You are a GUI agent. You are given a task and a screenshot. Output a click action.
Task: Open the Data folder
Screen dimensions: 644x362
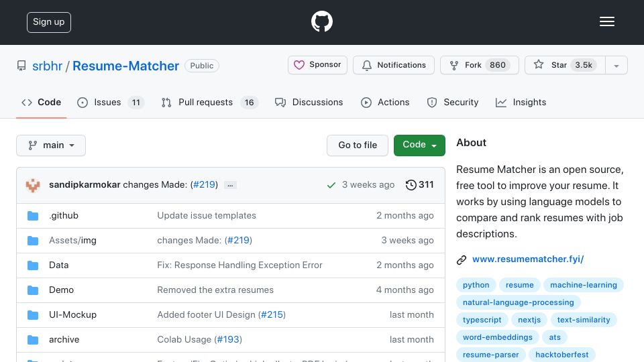59,265
